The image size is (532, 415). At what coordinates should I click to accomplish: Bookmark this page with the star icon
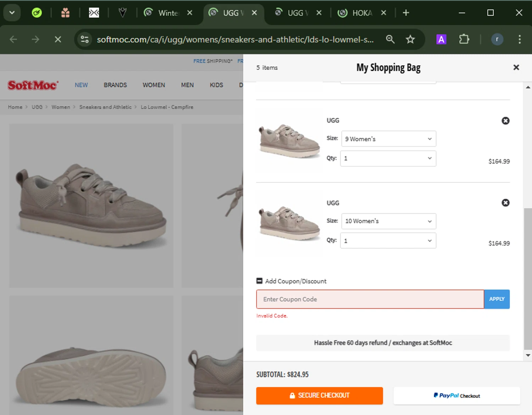point(410,39)
